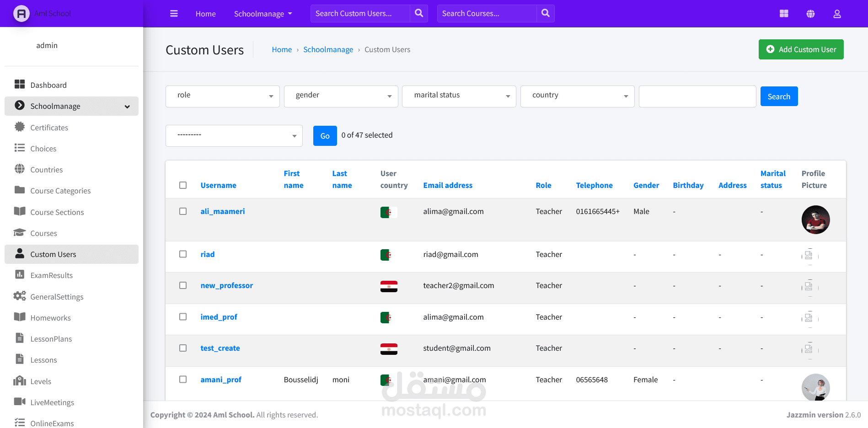The height and width of the screenshot is (428, 868).
Task: Open the Schoolmanage navbar menu
Action: point(263,14)
